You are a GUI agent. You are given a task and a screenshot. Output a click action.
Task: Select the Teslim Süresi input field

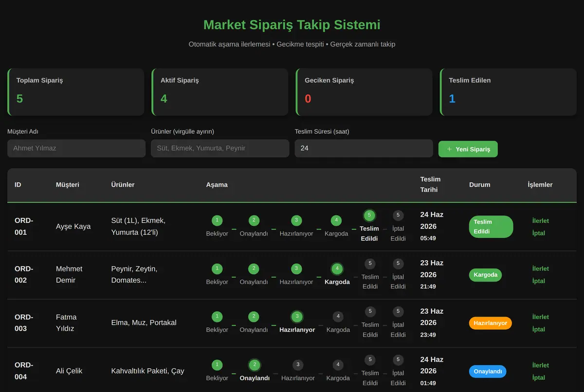[x=364, y=148]
